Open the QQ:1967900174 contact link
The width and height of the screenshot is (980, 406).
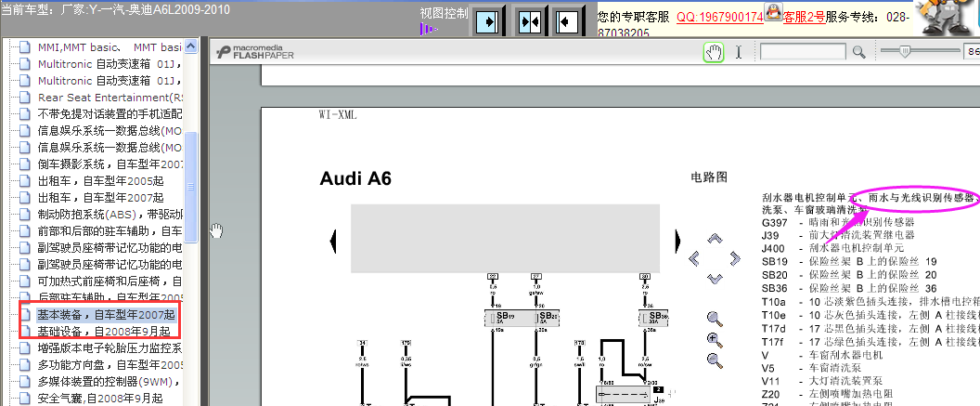(720, 17)
